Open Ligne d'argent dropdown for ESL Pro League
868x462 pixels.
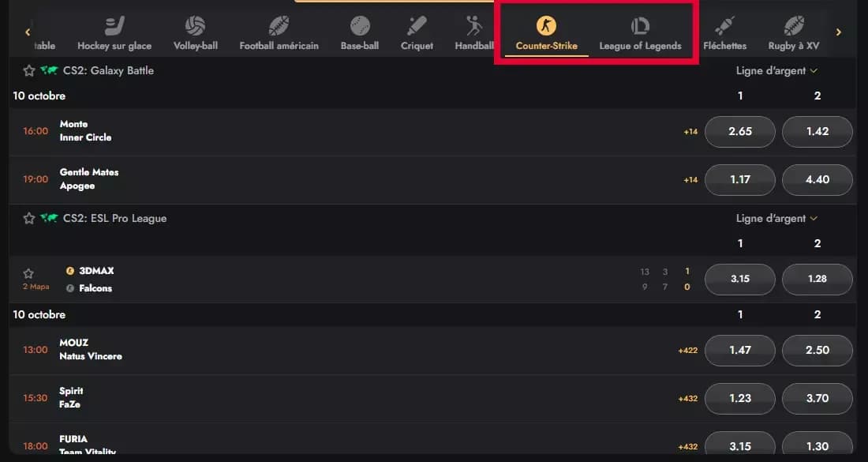pos(776,219)
